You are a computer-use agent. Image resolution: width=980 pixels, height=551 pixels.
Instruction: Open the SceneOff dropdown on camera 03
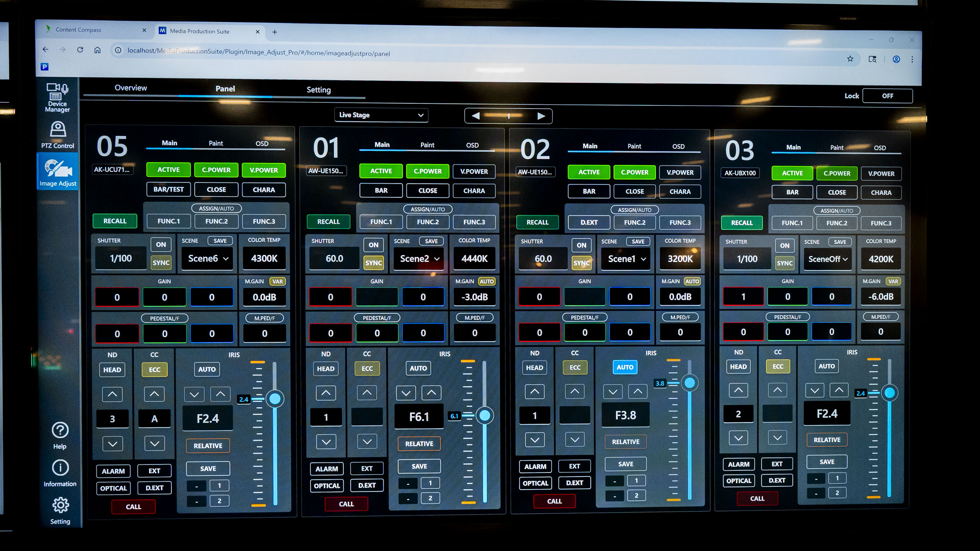[828, 259]
